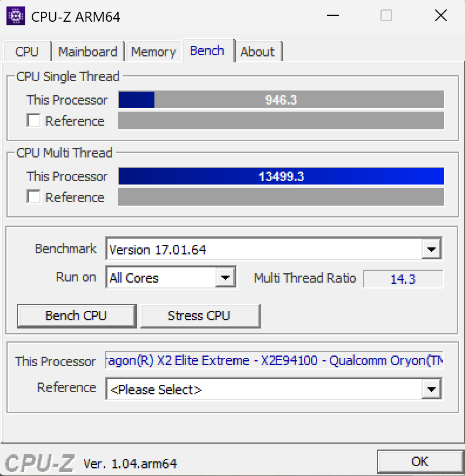Click the CPU-Z logo at bottom left
Image resolution: width=465 pixels, height=476 pixels.
point(39,463)
